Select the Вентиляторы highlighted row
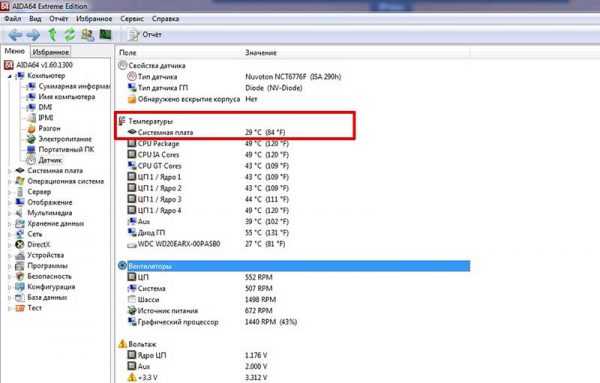 click(294, 266)
